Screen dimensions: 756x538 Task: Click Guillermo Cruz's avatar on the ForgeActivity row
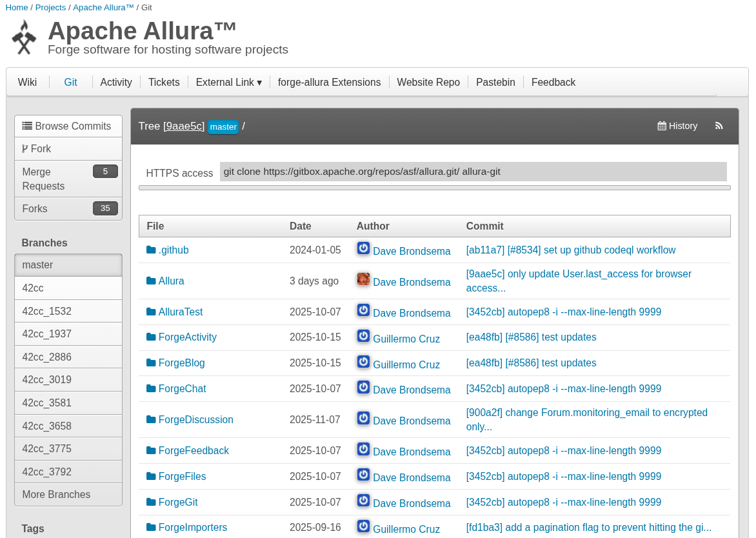click(x=363, y=336)
